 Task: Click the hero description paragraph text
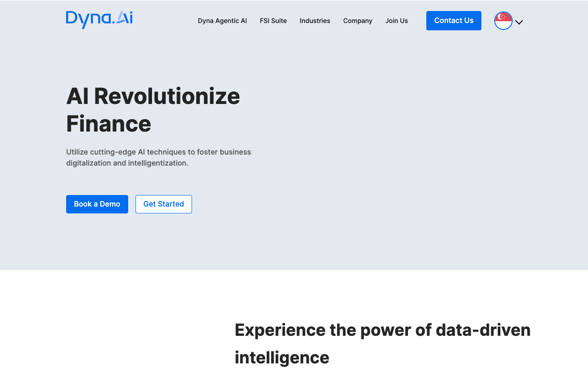158,157
